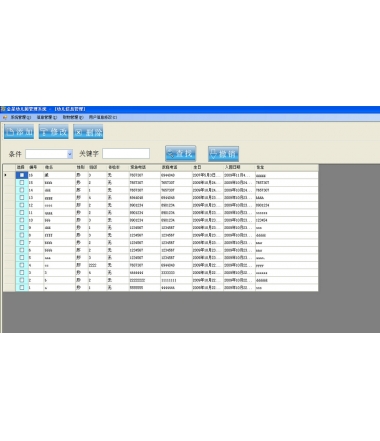Viewport: 380px width, 441px height.
Task: Open the 系统管理 menu
Action: click(x=21, y=117)
